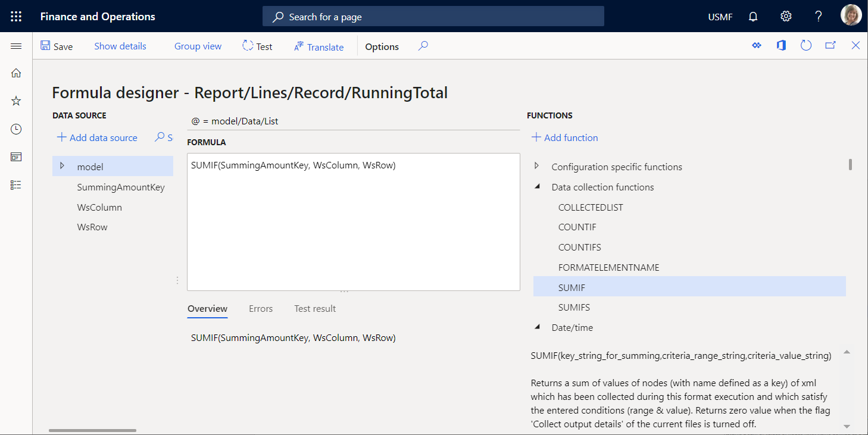Click inside the formula editor text area
Screen dimensions: 868x435
[354, 222]
